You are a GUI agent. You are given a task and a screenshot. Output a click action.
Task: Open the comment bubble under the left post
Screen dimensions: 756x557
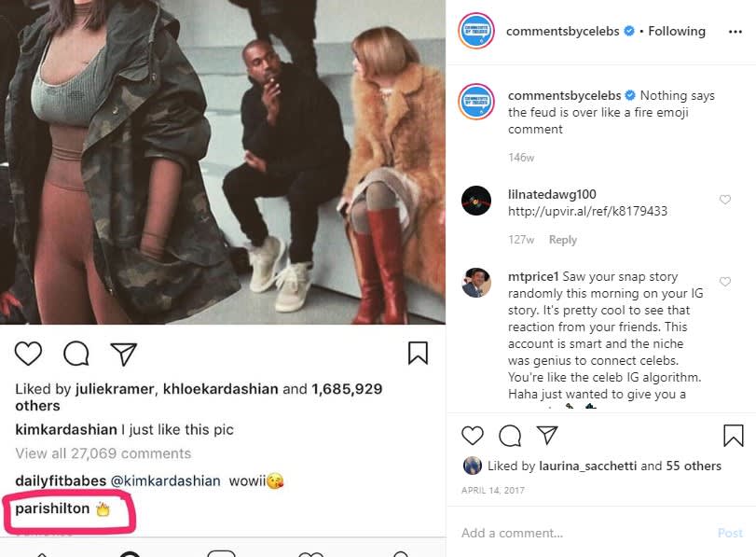pyautogui.click(x=76, y=354)
